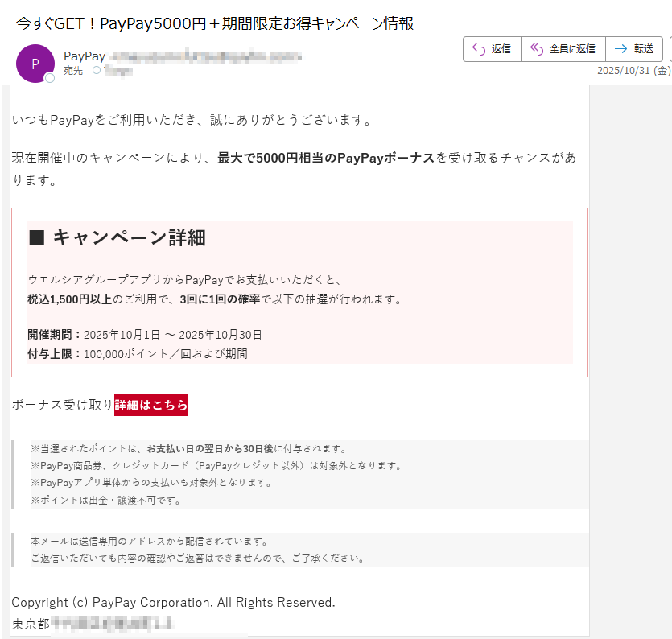Click the double-arrow Reply All icon
The image size is (672, 639).
[x=535, y=48]
